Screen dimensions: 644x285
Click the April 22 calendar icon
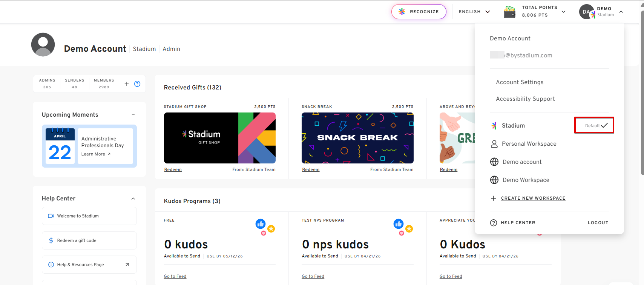[x=60, y=146]
